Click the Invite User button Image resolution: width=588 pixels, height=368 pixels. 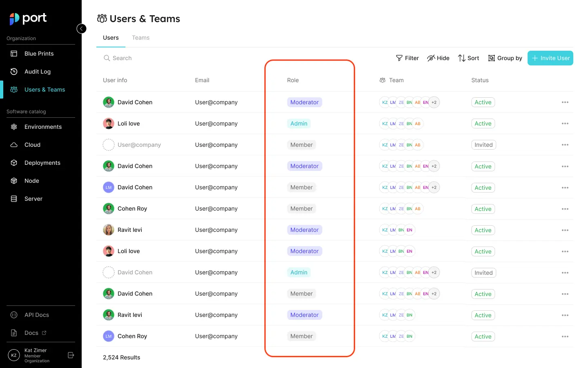550,58
